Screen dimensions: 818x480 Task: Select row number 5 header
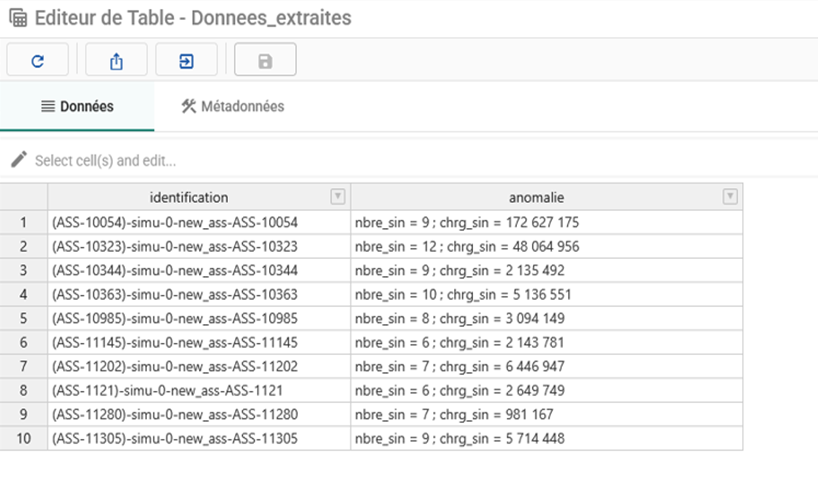tap(23, 318)
